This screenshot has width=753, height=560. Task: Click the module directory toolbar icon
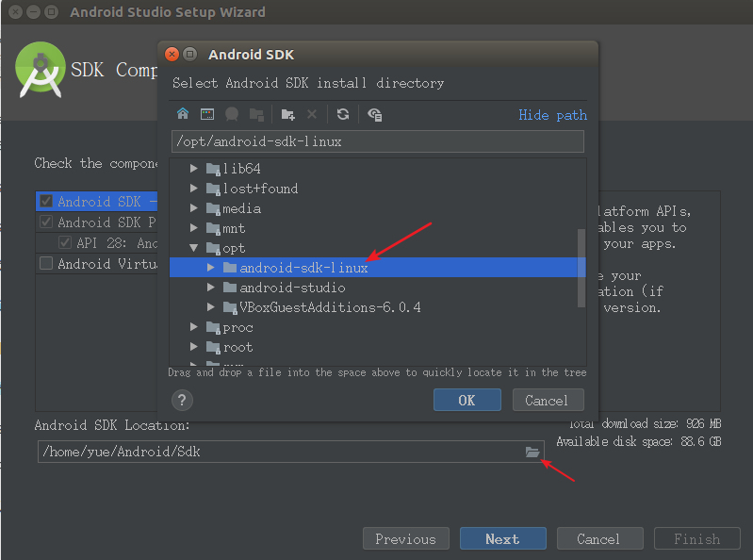pos(257,114)
